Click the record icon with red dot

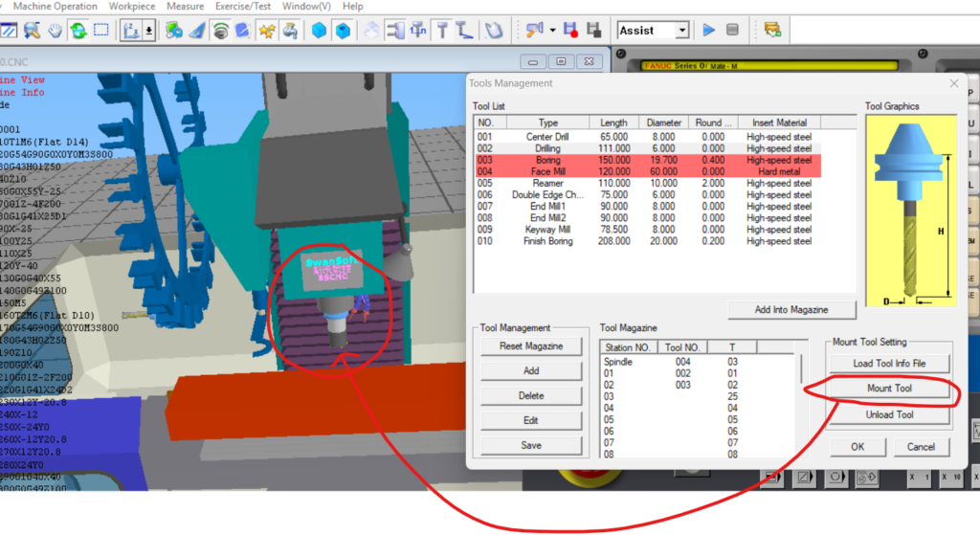point(570,31)
